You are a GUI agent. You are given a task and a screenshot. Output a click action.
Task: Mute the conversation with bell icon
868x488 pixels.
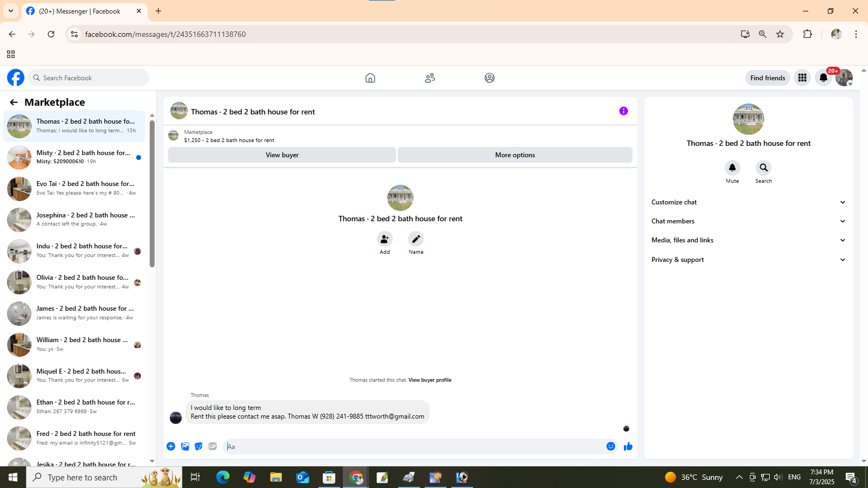pyautogui.click(x=732, y=168)
